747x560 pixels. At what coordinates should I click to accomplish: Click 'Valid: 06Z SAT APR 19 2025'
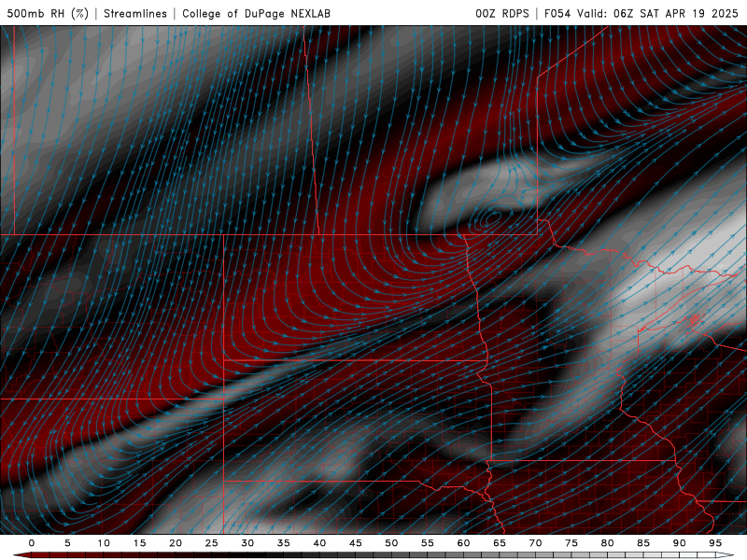tap(658, 13)
